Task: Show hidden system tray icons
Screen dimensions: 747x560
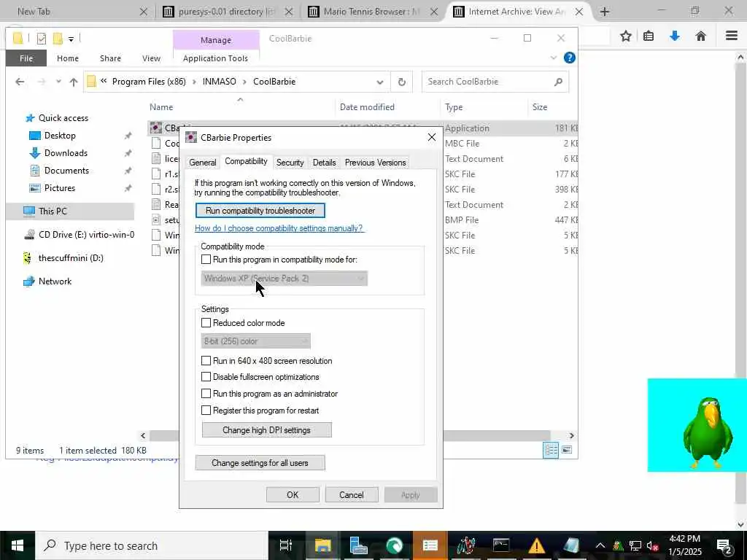Action: (600, 545)
